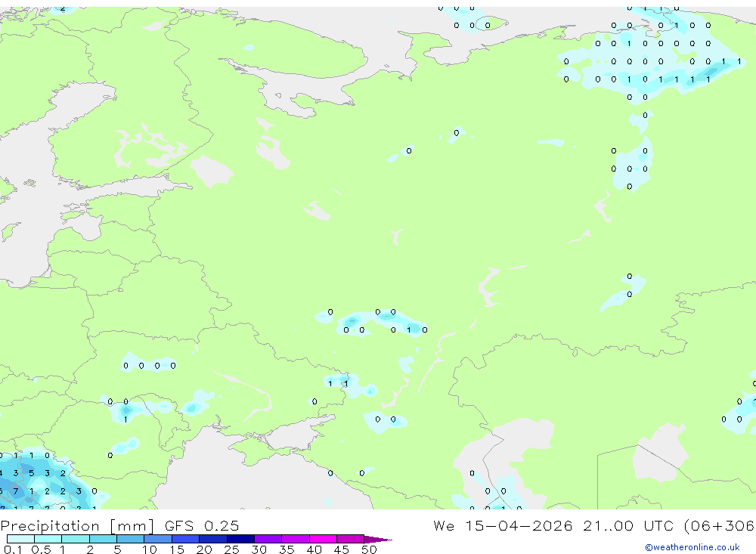
Task: Click the "GFS 0.25" model label
Action: pos(202,526)
